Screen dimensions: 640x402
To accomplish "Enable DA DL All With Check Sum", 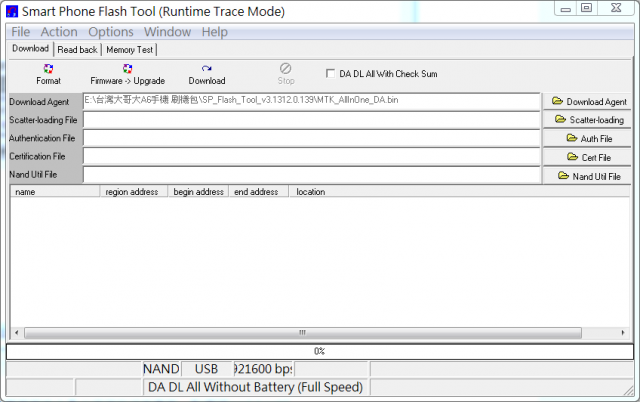I will 330,73.
